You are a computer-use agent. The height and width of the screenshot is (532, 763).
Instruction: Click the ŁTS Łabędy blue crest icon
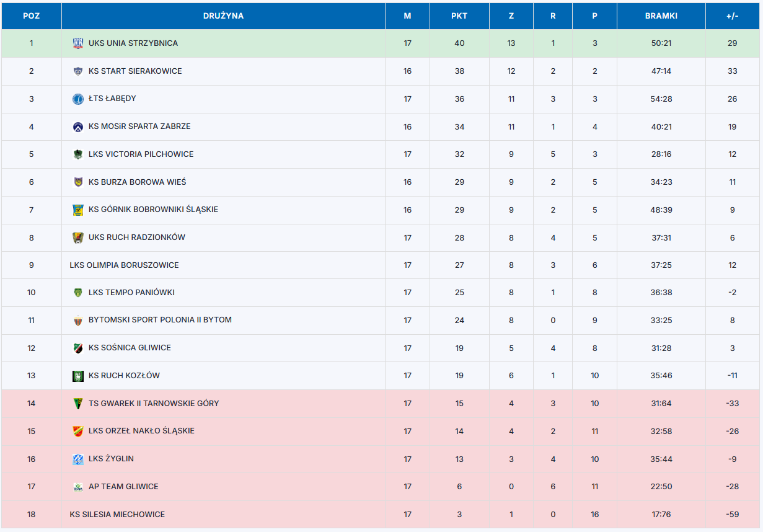pyautogui.click(x=78, y=99)
